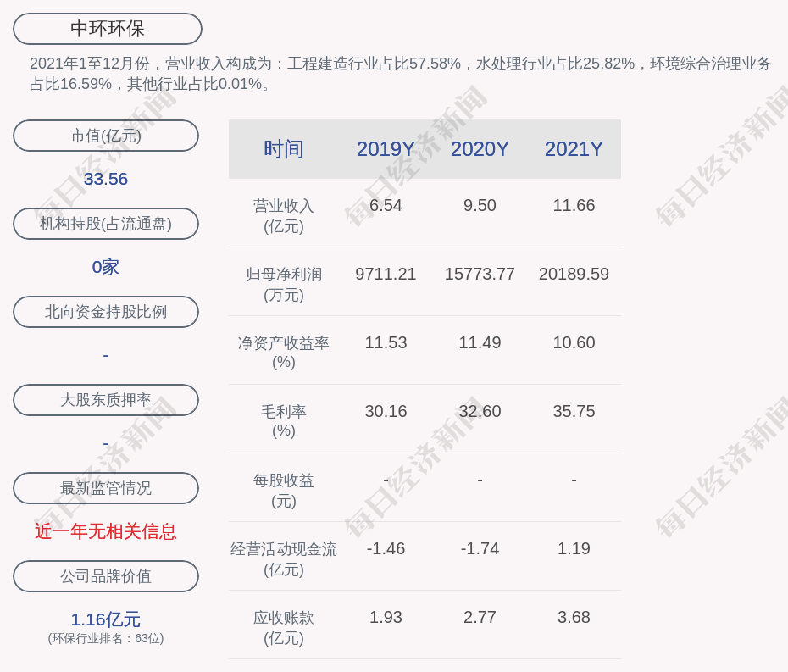
Task: Select the 大股东质押率 pill
Action: (106, 400)
